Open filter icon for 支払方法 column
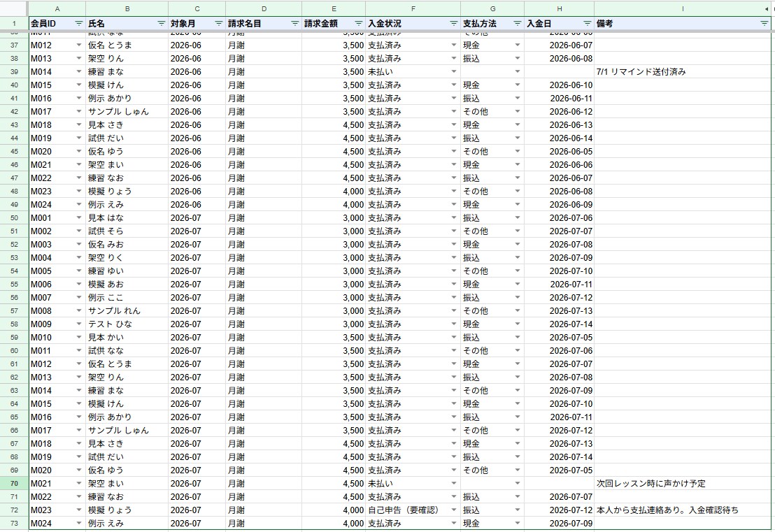Screen dimensions: 775x532 pos(518,23)
